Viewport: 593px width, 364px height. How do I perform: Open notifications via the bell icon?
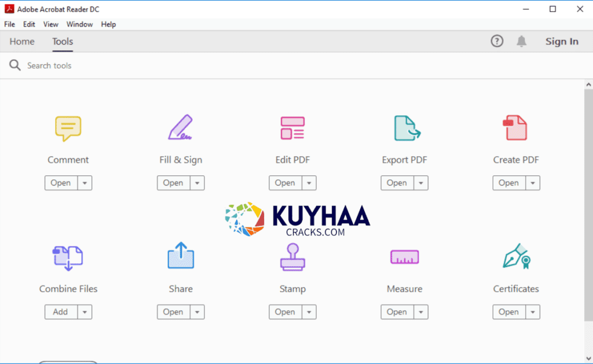522,41
